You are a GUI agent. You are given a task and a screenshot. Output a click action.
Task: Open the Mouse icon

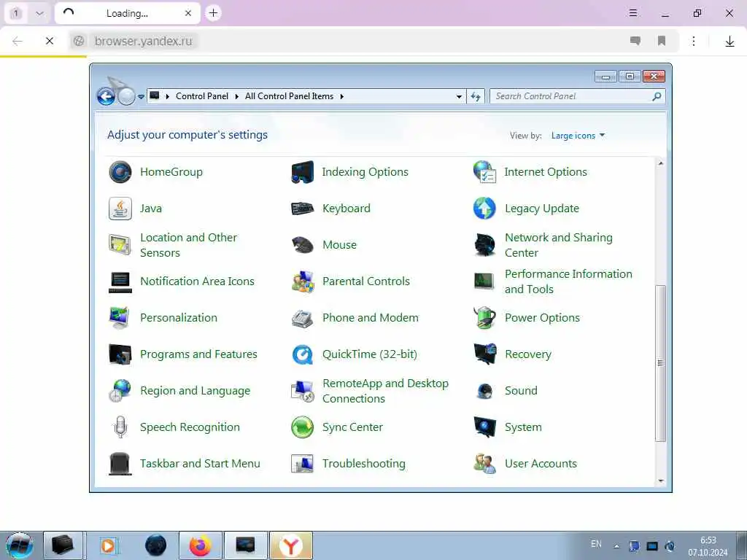303,245
